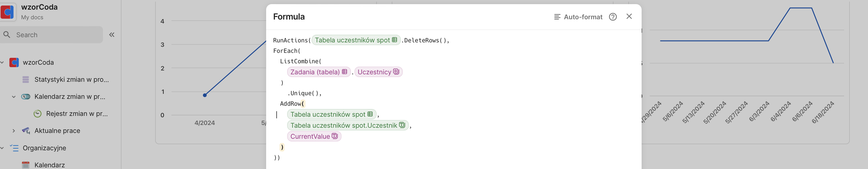This screenshot has height=169, width=868.
Task: Click the wzorCoda doc icon in tree
Action: click(x=14, y=62)
